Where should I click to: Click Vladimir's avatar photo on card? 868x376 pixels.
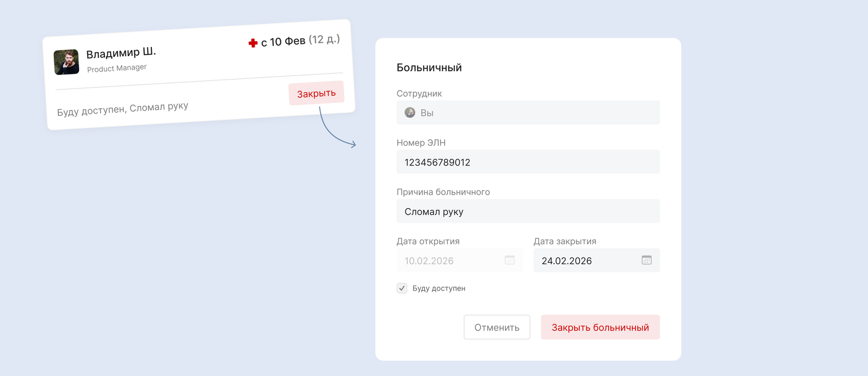coord(66,62)
